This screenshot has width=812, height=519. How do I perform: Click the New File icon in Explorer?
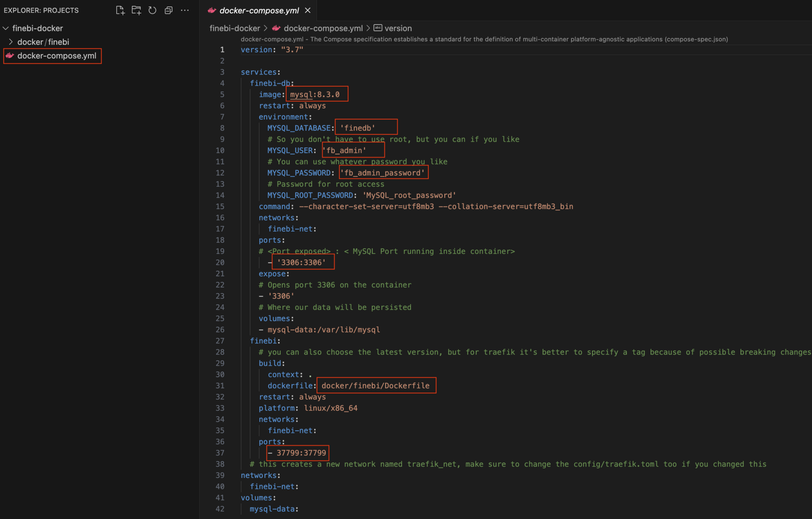[x=120, y=10]
